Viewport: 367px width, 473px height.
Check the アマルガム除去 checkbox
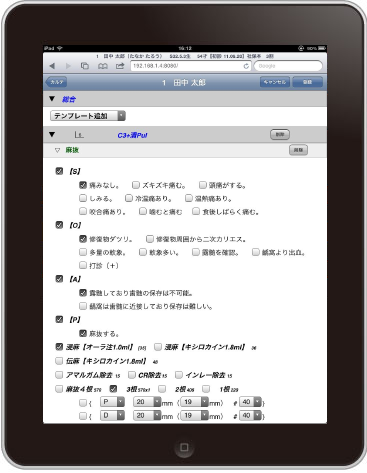[59, 375]
